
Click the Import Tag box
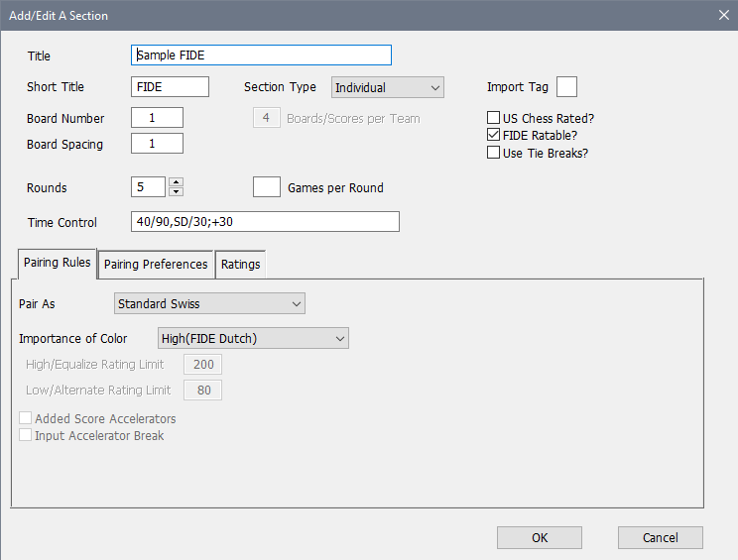click(x=566, y=87)
